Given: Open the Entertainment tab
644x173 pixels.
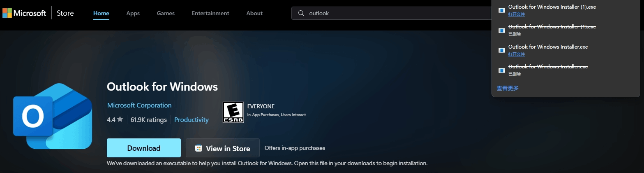Looking at the screenshot, I should tap(210, 13).
